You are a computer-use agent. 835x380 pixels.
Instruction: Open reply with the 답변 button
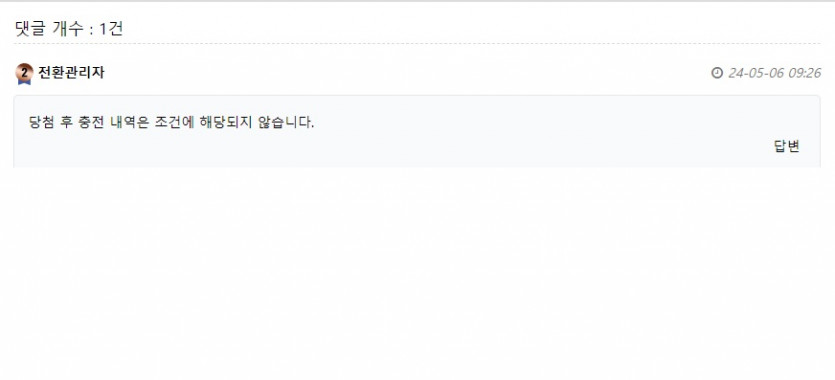point(787,146)
